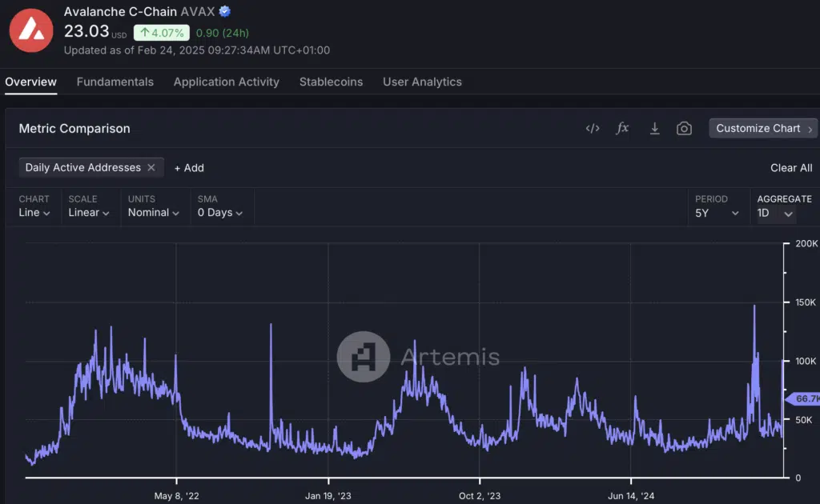Click the Oct 2, '23 axis label
Image resolution: width=820 pixels, height=504 pixels.
coord(480,496)
